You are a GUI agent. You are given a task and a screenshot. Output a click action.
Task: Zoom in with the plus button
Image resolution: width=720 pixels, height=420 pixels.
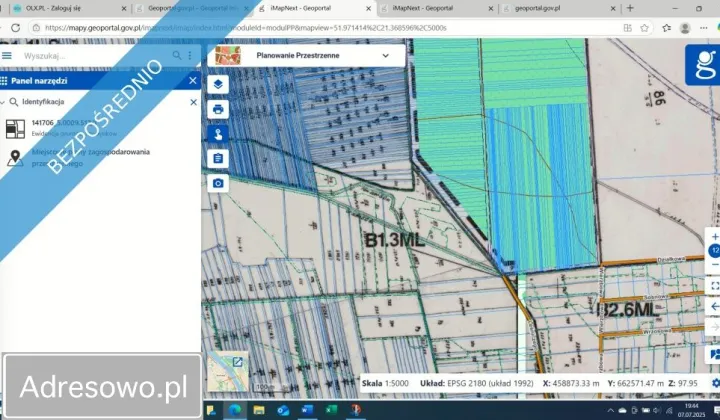tap(714, 237)
